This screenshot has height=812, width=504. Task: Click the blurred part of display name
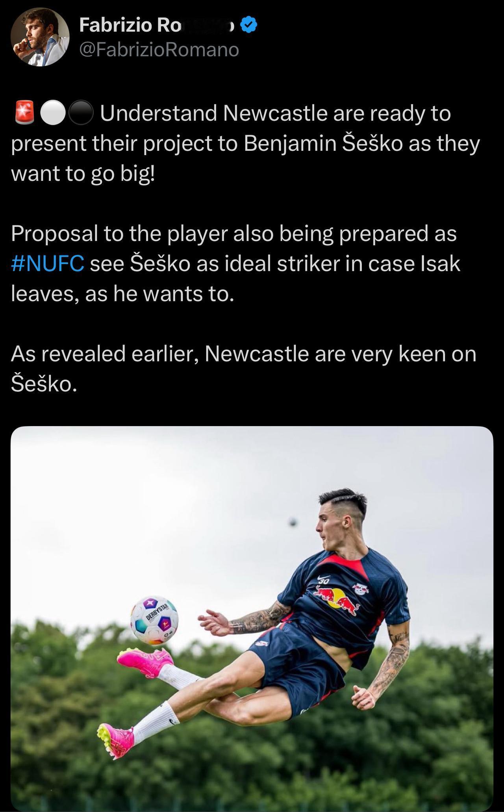pyautogui.click(x=208, y=26)
